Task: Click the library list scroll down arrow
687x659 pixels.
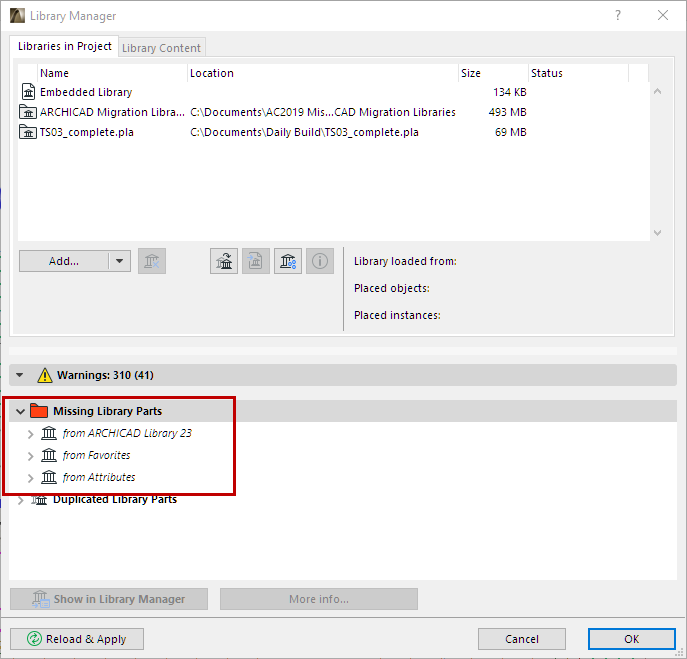Action: point(657,233)
